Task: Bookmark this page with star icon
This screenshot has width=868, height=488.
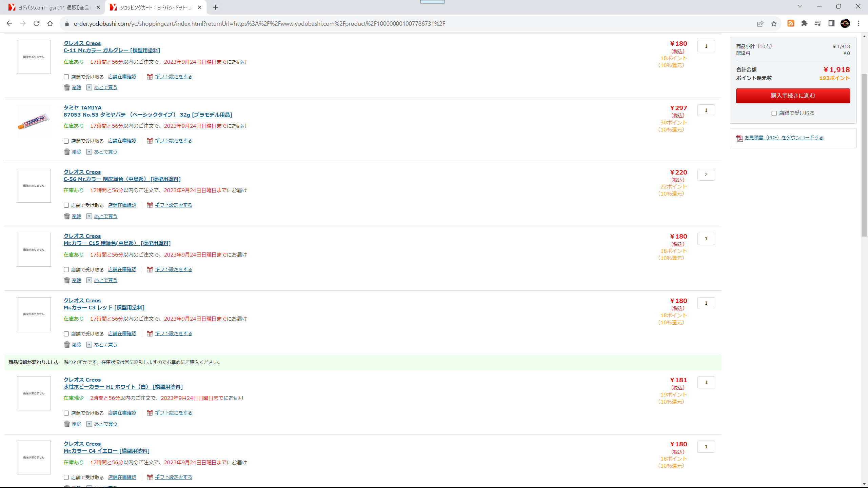Action: [774, 23]
